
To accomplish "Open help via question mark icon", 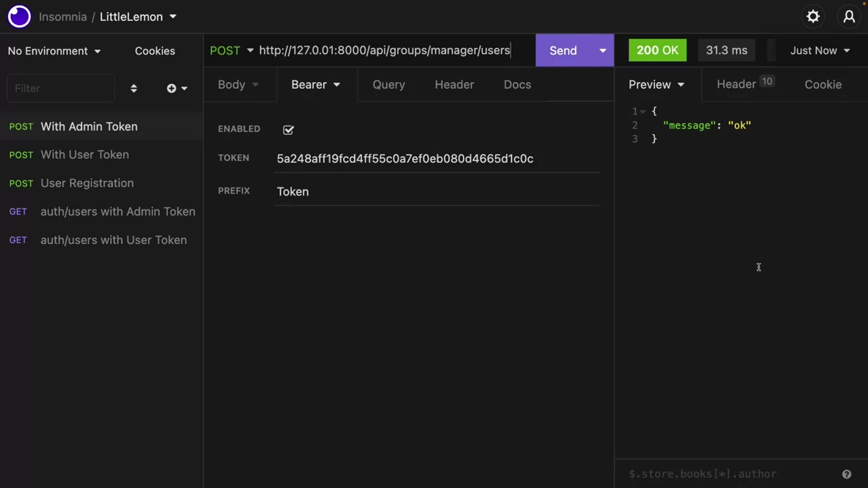I will click(846, 474).
